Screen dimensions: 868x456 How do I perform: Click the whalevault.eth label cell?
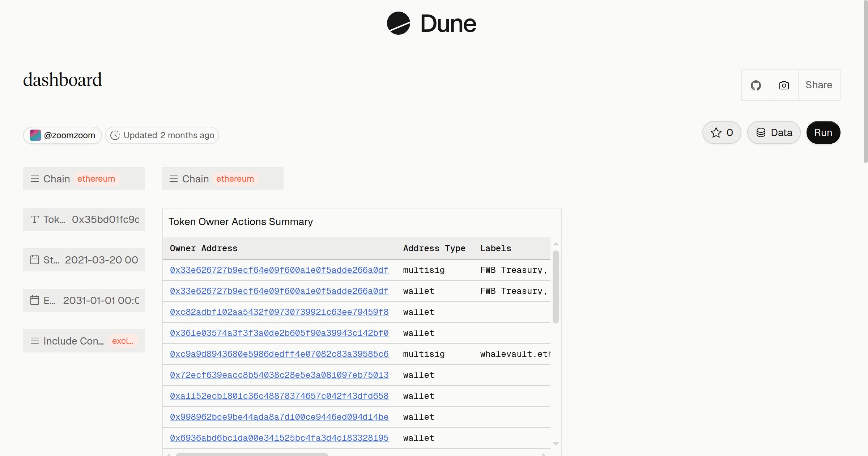coord(515,354)
